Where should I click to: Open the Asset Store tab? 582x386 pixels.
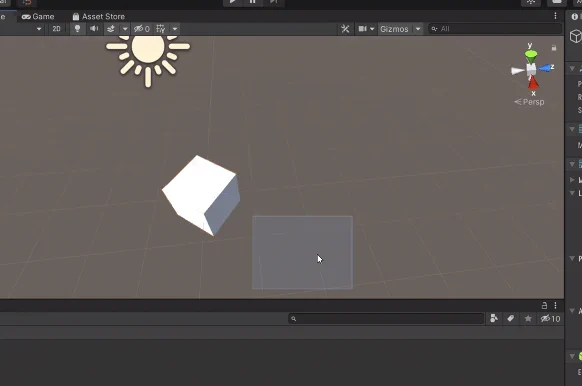[99, 17]
